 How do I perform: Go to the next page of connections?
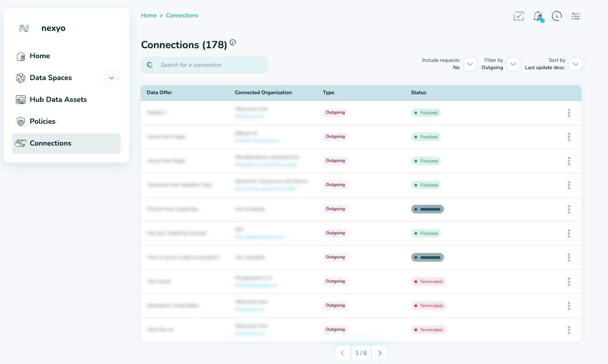point(379,353)
